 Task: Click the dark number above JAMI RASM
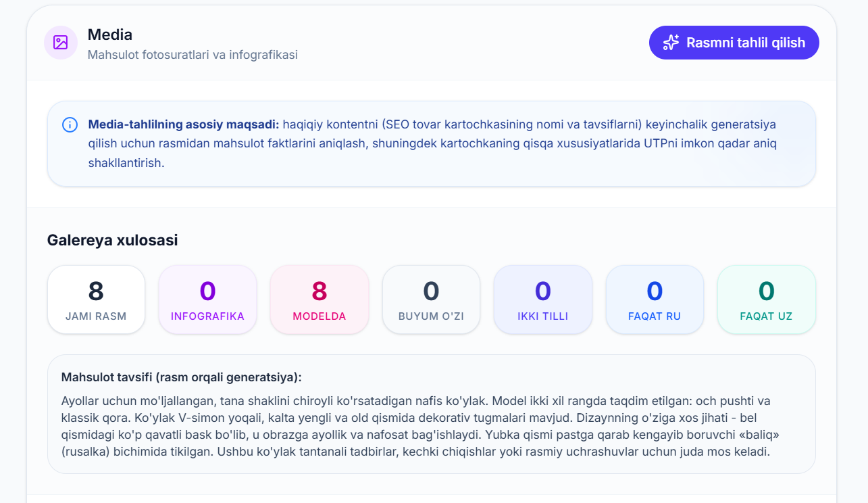(96, 291)
